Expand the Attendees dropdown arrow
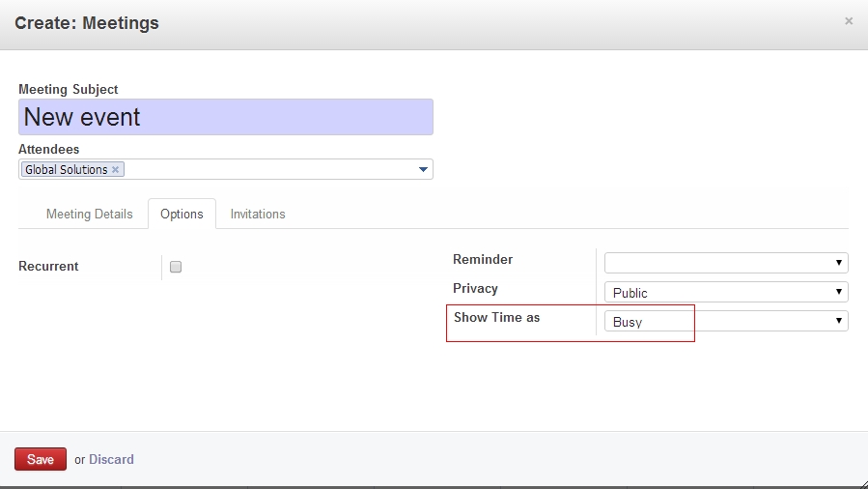This screenshot has width=868, height=489. [423, 170]
